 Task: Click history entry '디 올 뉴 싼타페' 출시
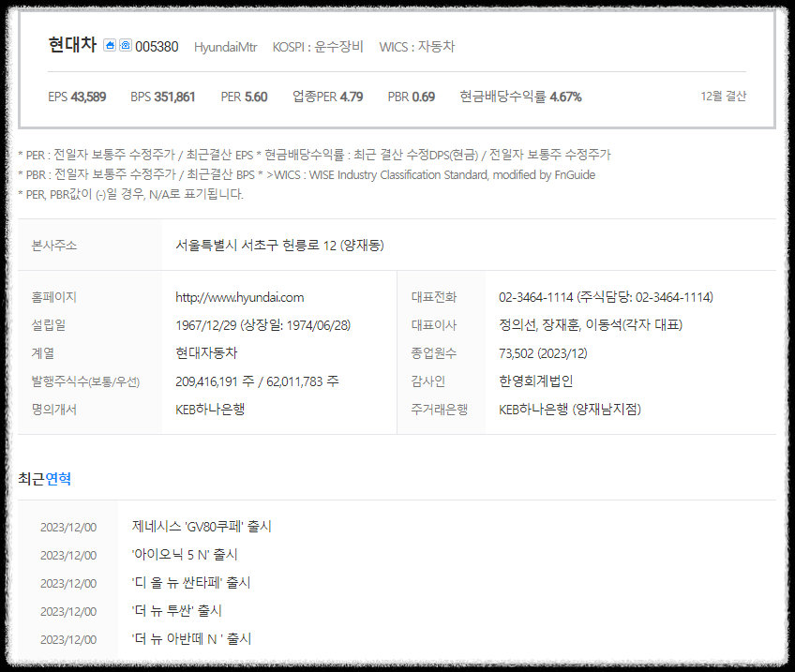pyautogui.click(x=191, y=583)
